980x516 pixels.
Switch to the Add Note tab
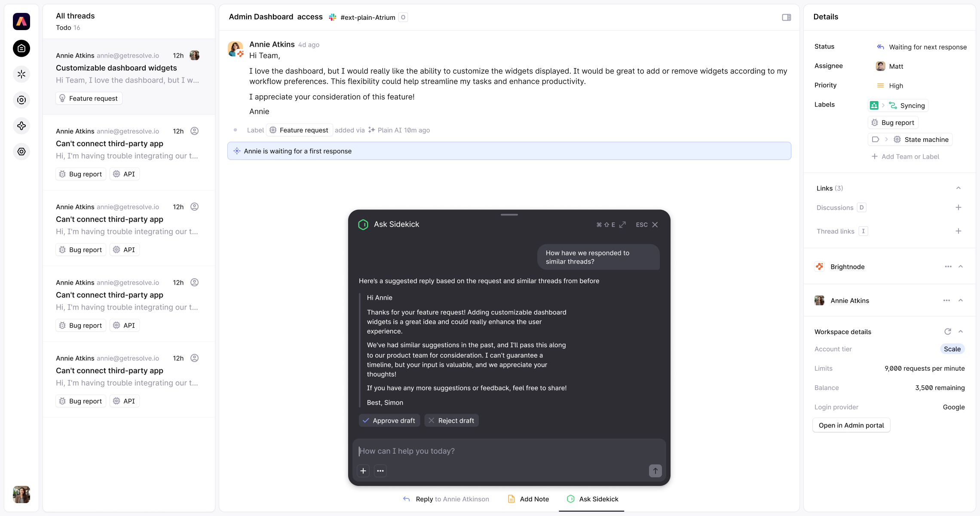click(x=528, y=499)
